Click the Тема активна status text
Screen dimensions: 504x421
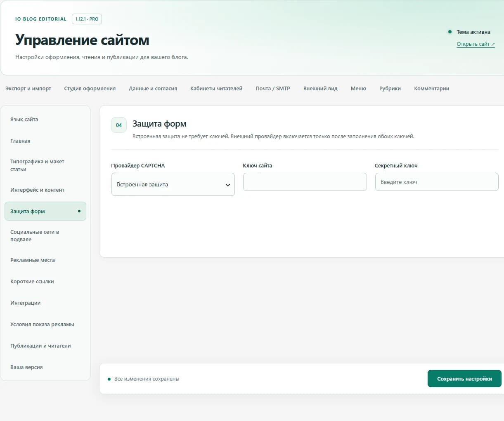[x=473, y=32]
